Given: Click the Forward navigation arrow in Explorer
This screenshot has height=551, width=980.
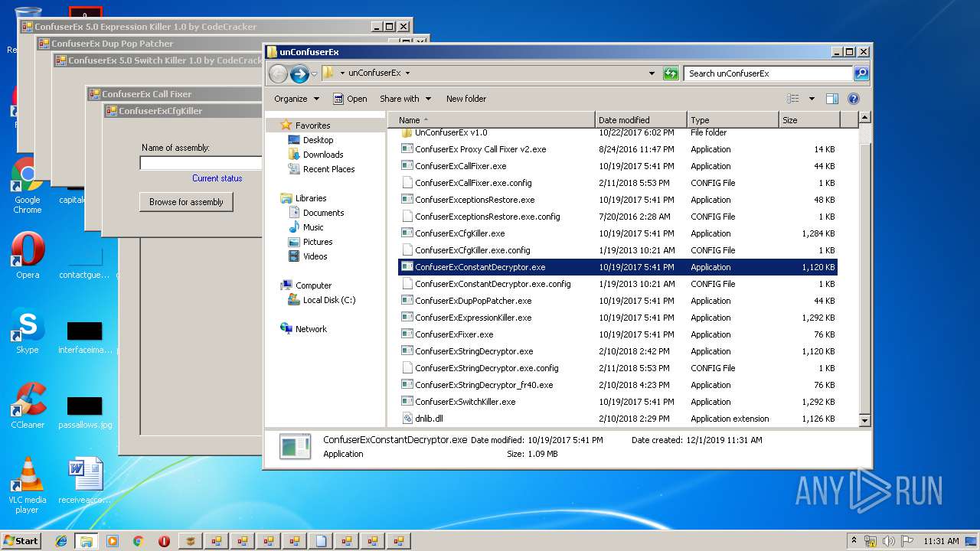Looking at the screenshot, I should coord(299,73).
